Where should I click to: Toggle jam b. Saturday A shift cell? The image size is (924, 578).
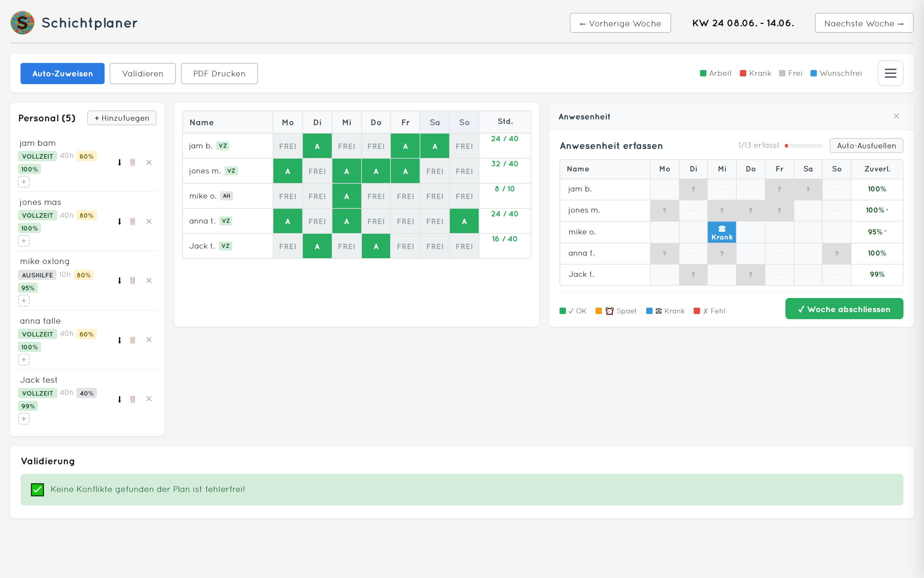pos(435,146)
